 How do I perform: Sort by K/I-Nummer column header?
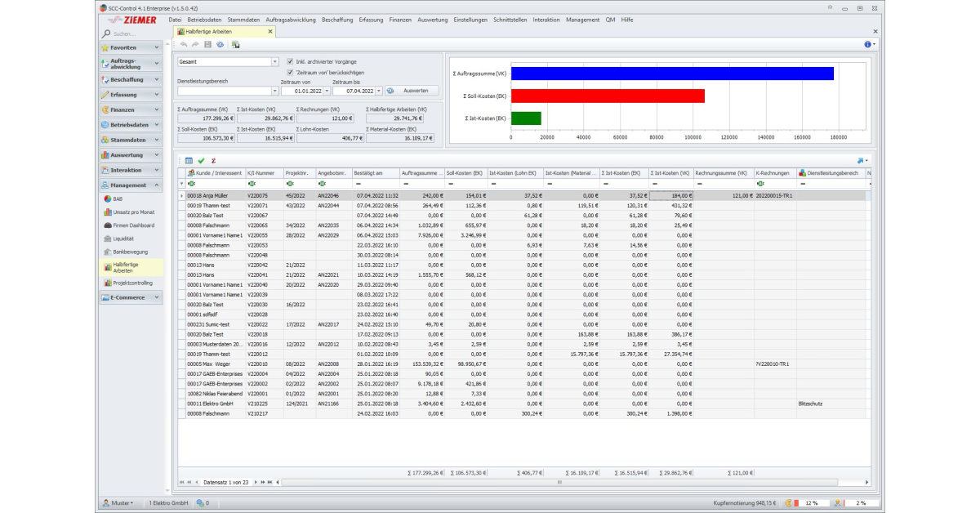264,173
